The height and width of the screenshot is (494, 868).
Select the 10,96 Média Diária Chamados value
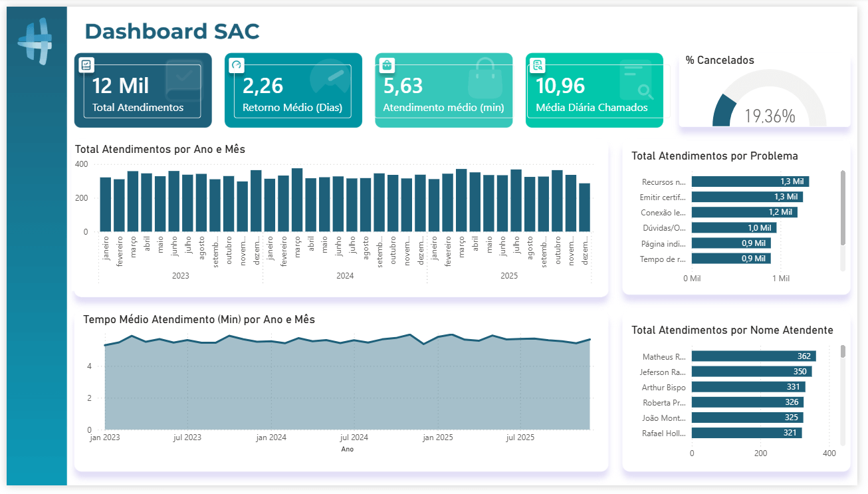coord(560,86)
